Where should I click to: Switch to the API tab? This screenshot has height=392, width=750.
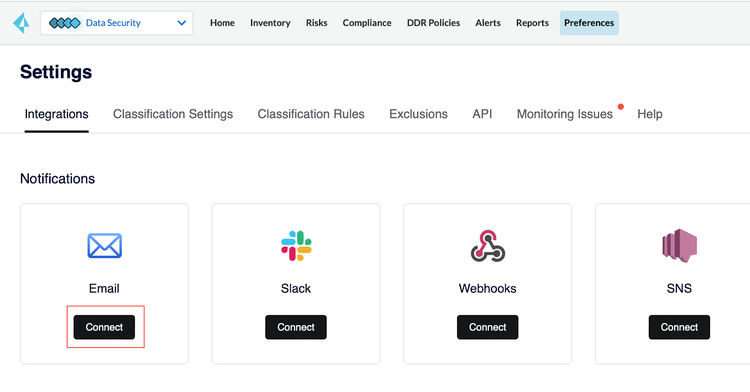click(x=482, y=114)
